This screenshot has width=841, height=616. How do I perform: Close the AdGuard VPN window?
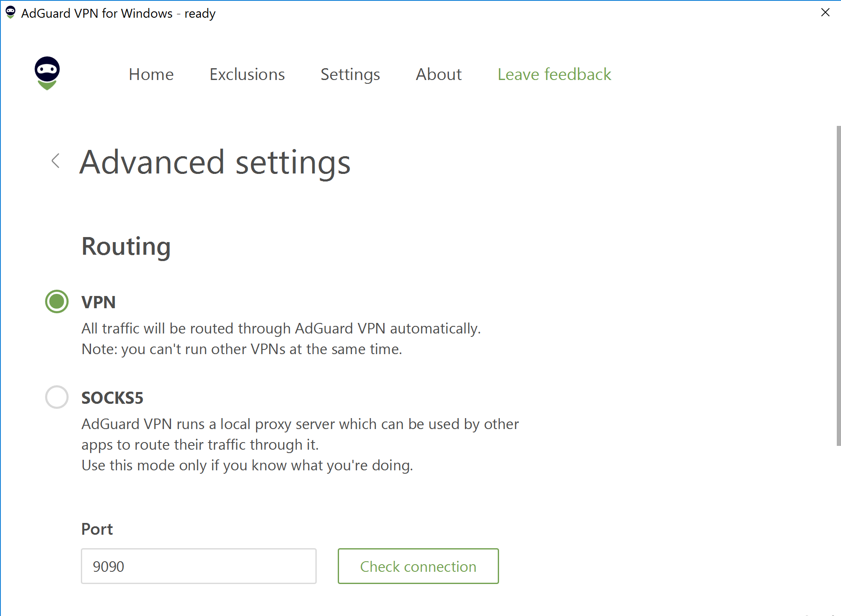pos(825,13)
